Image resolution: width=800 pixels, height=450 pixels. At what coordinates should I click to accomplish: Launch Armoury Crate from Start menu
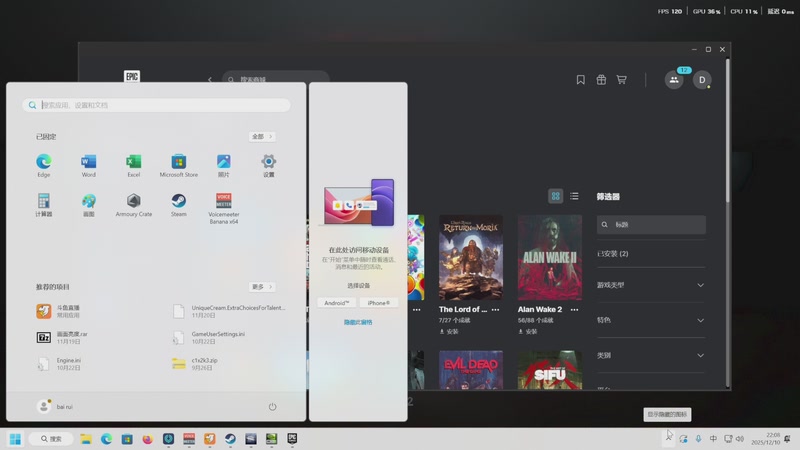134,205
